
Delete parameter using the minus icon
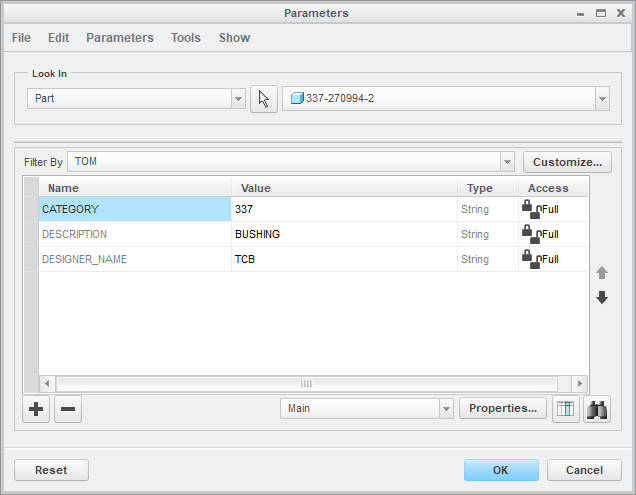68,409
